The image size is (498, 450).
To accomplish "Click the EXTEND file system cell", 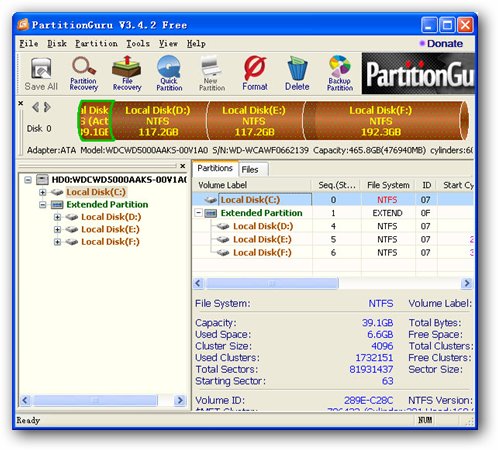I will click(x=387, y=213).
